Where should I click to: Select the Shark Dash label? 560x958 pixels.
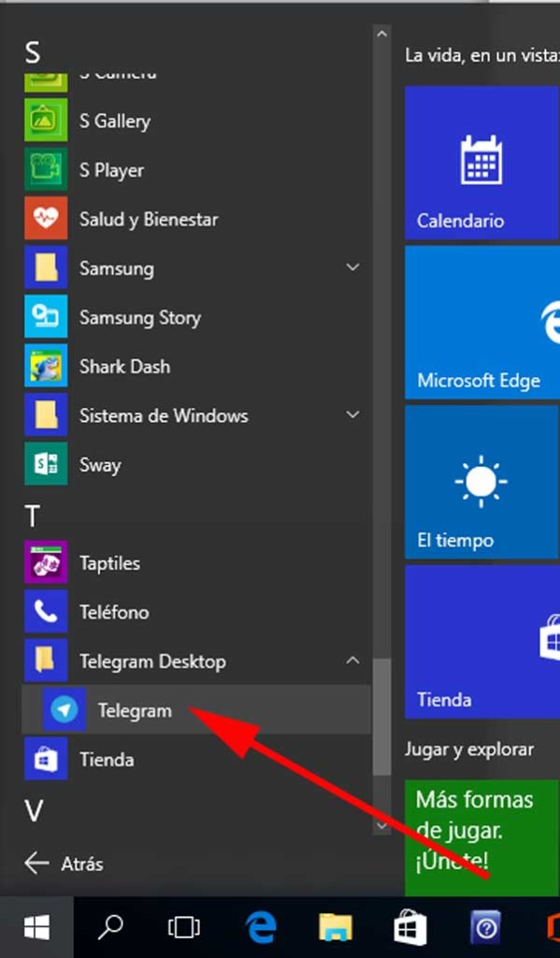[x=124, y=367]
